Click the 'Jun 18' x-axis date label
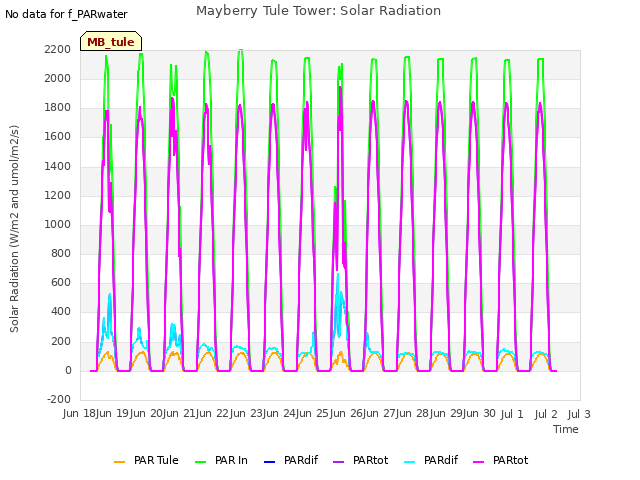The image size is (640, 480). tap(79, 414)
